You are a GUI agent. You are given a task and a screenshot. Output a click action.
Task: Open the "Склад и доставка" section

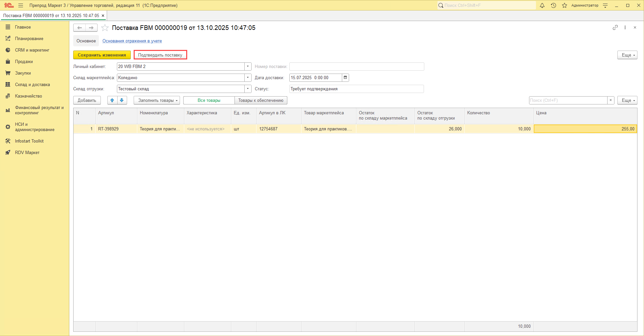(32, 85)
